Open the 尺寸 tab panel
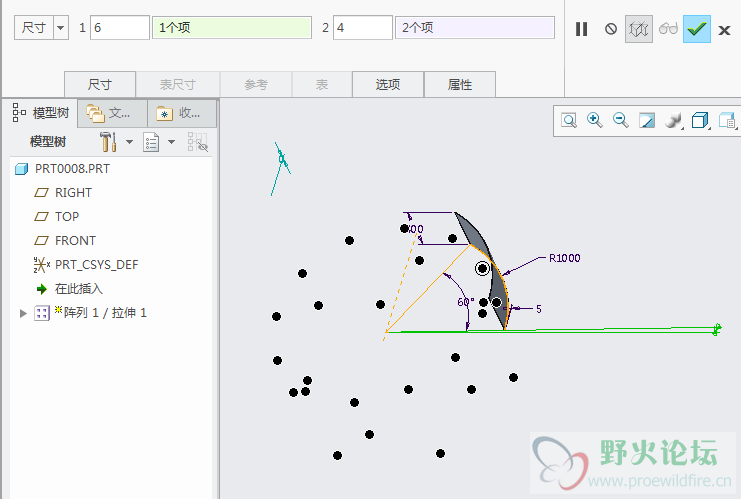The image size is (741, 499). pos(100,85)
